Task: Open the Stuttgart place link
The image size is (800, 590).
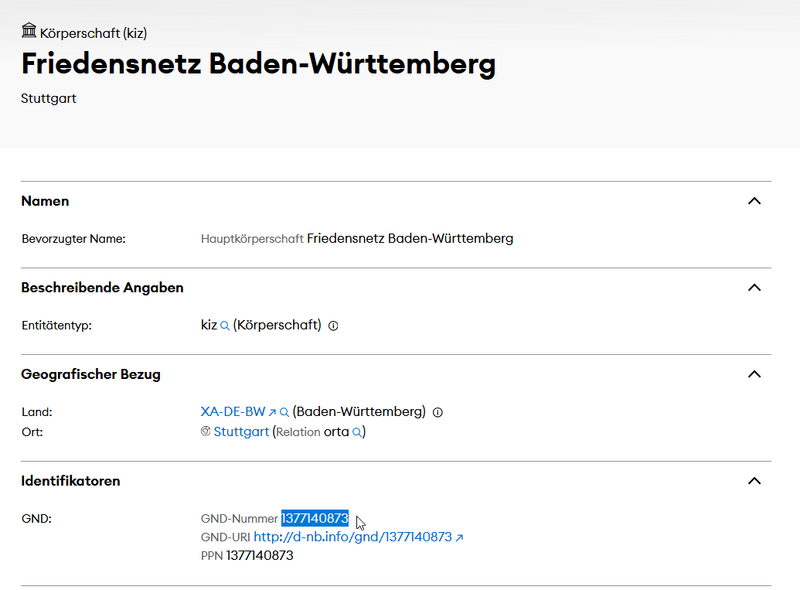Action: coord(241,432)
